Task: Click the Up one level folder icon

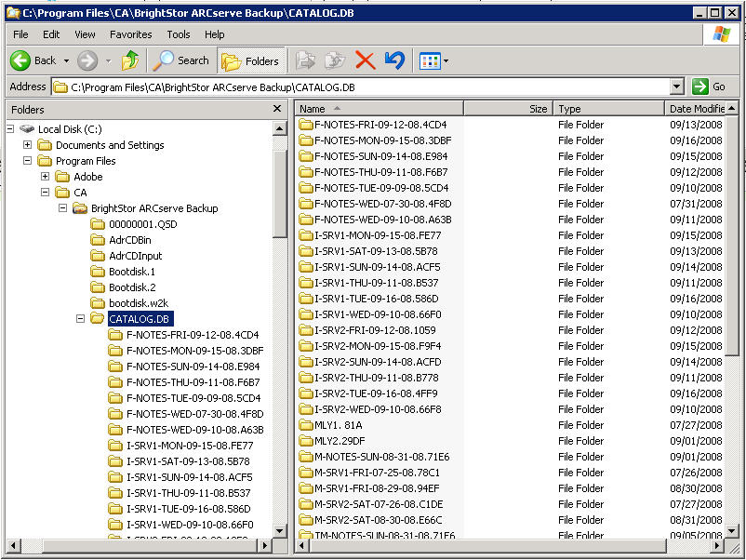Action: (x=130, y=60)
